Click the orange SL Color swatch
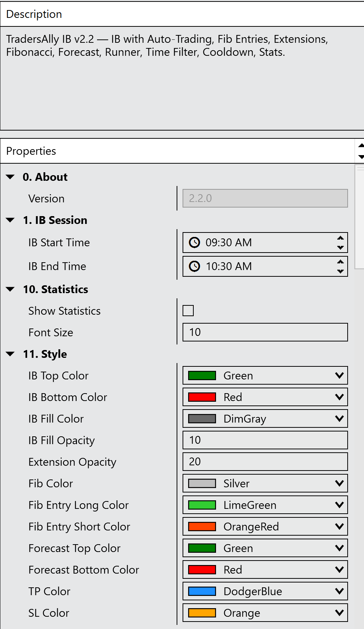Viewport: 364px width, 629px height. click(x=202, y=613)
